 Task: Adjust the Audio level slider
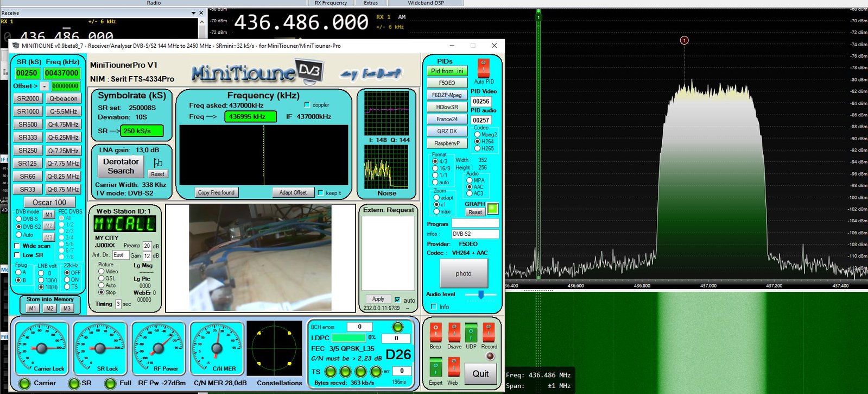[480, 294]
